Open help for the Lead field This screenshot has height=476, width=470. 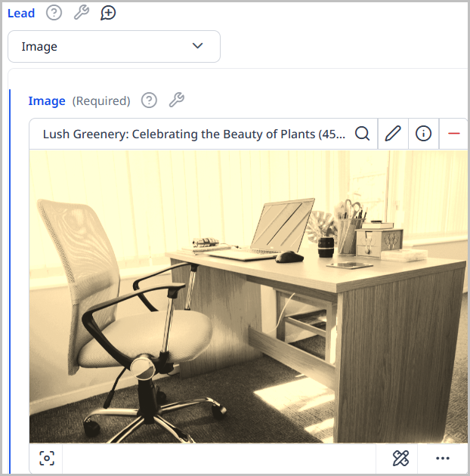click(x=54, y=13)
